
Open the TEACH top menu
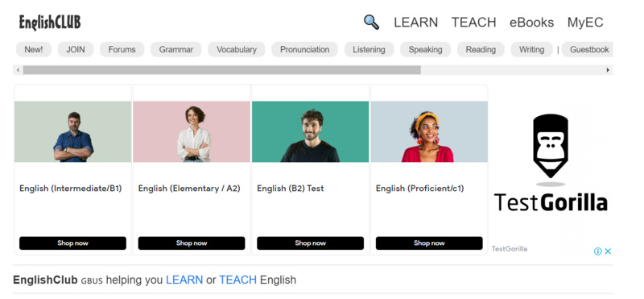473,23
